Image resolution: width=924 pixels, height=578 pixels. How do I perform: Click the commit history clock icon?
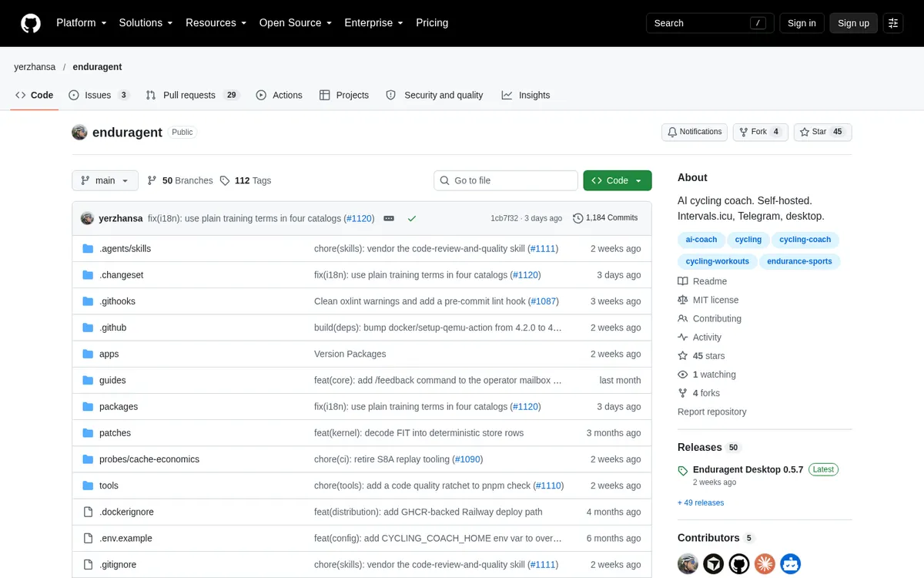point(578,218)
